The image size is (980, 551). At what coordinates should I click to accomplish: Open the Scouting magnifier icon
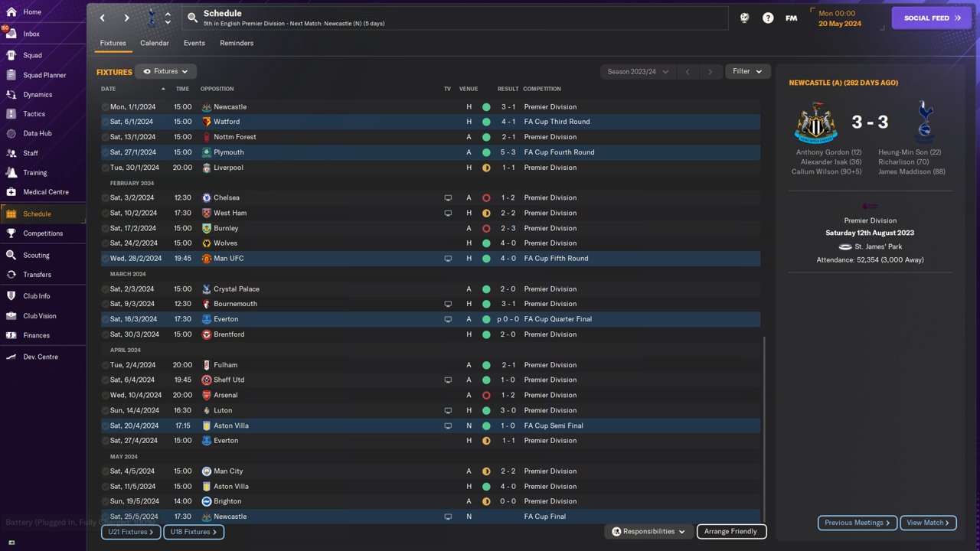[11, 255]
